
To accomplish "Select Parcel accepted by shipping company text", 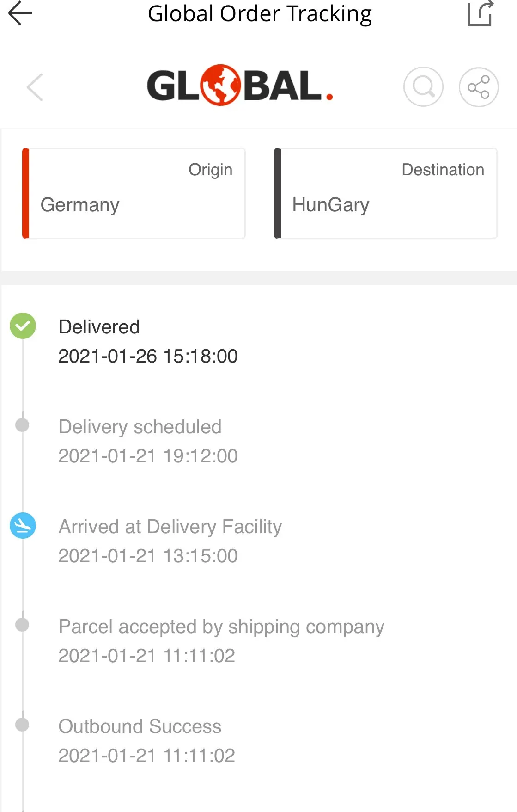I will tap(221, 627).
